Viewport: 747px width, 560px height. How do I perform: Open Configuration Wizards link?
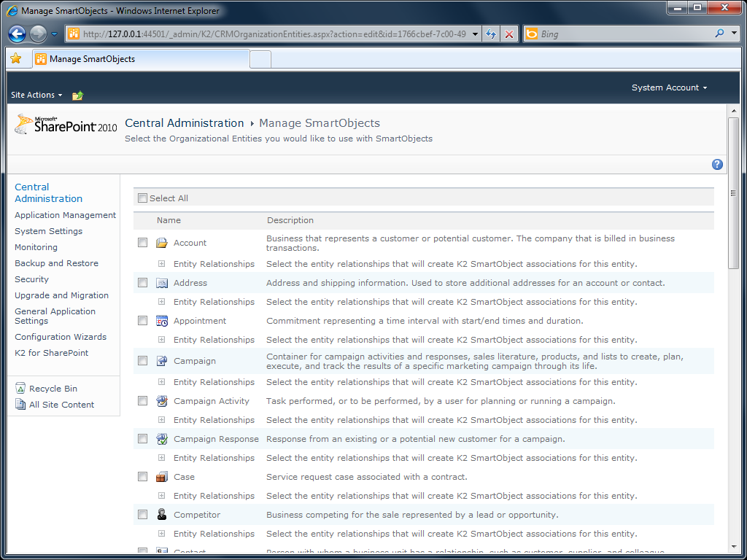click(x=61, y=337)
